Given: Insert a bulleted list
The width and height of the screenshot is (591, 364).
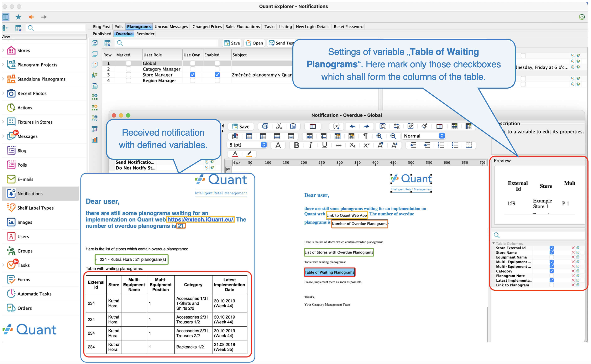Looking at the screenshot, I should 455,145.
